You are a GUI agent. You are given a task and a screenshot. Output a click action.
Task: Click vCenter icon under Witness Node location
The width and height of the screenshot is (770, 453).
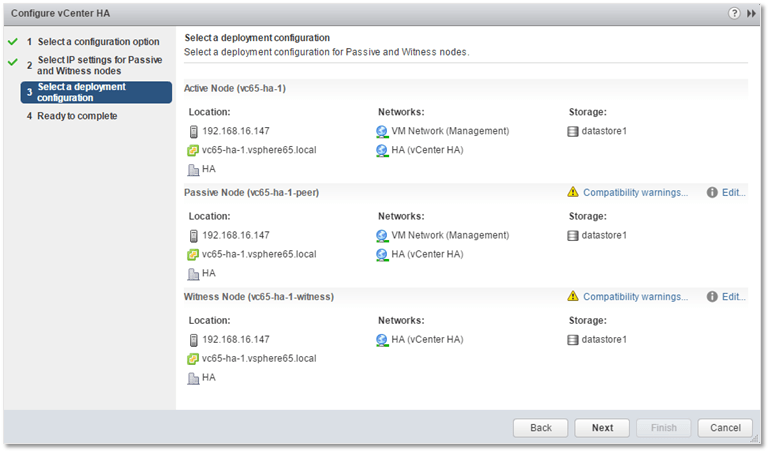tap(193, 359)
